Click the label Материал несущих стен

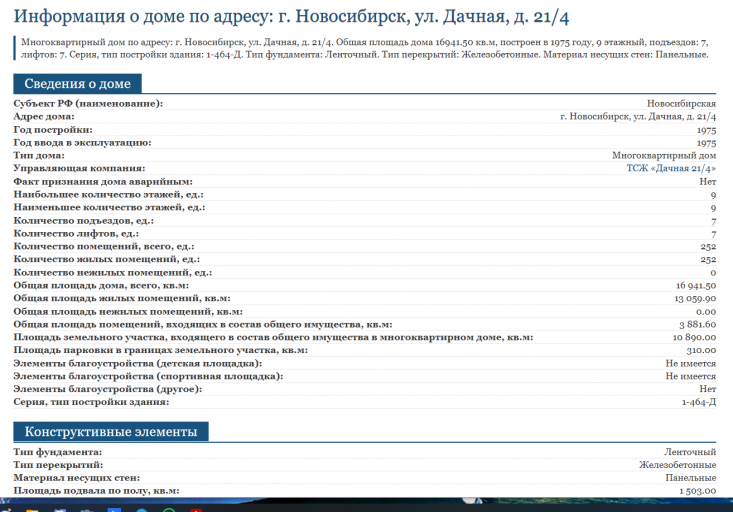pyautogui.click(x=77, y=478)
